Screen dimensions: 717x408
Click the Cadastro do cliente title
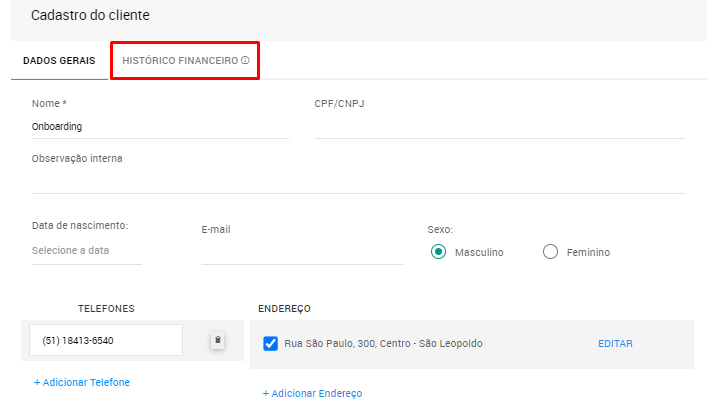pyautogui.click(x=89, y=16)
